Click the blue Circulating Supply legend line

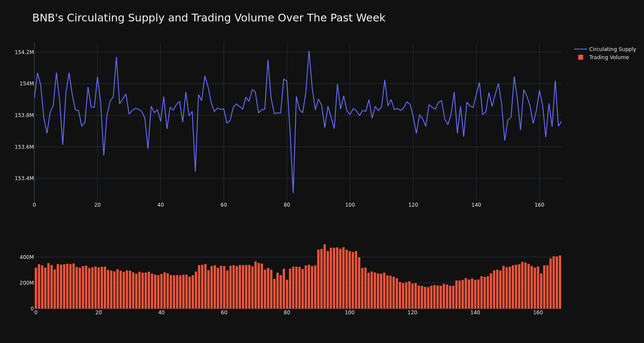click(580, 49)
